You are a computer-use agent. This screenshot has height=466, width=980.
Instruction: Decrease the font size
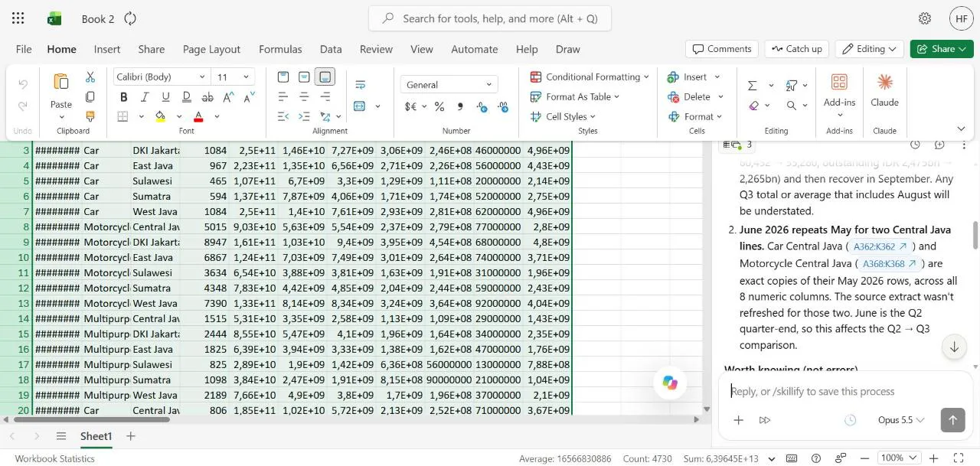(x=249, y=97)
